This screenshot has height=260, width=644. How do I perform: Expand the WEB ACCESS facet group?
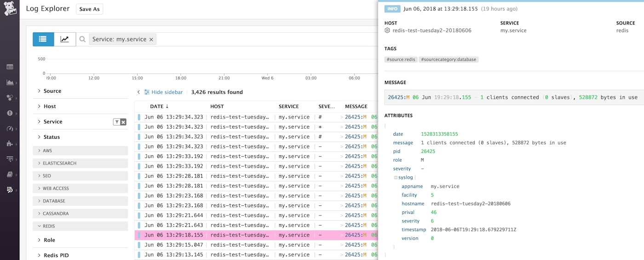pyautogui.click(x=80, y=188)
